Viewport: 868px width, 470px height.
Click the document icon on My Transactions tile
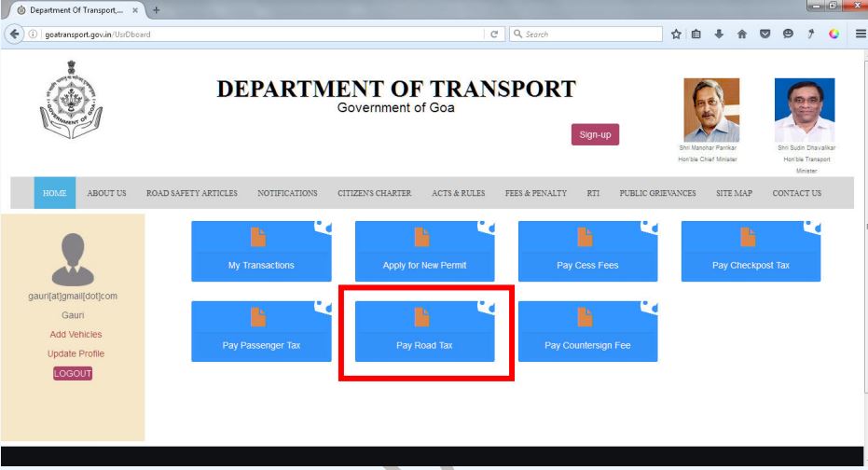tap(258, 237)
